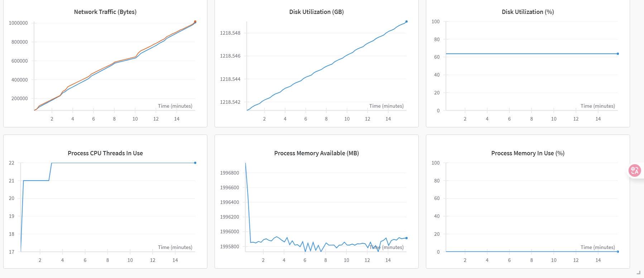The width and height of the screenshot is (644, 278).
Task: Click the Process Memory In Use (%) title
Action: pos(528,153)
